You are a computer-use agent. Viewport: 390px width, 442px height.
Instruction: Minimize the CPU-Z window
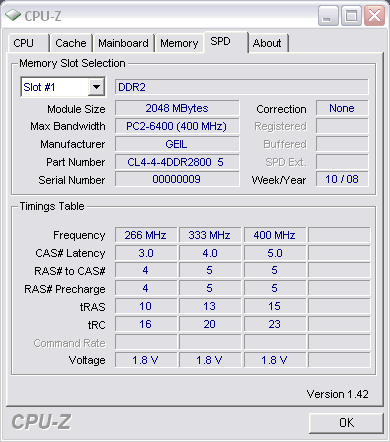pyautogui.click(x=328, y=15)
